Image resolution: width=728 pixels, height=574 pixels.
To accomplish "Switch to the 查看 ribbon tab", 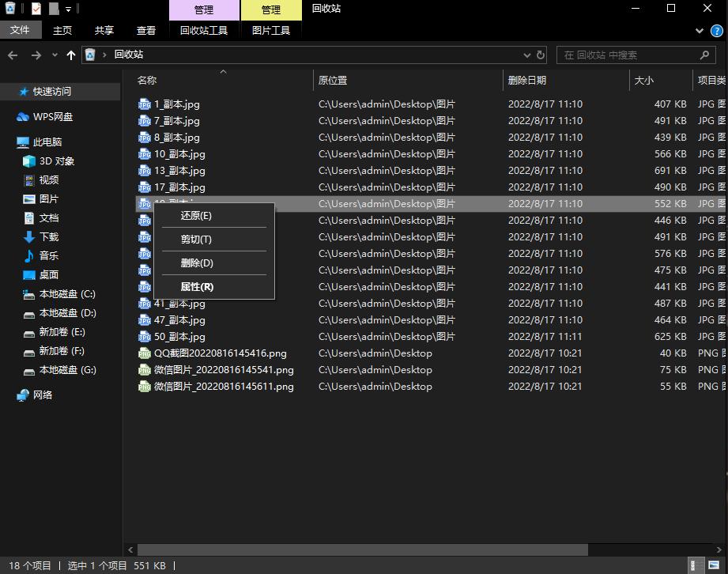I will pyautogui.click(x=146, y=31).
